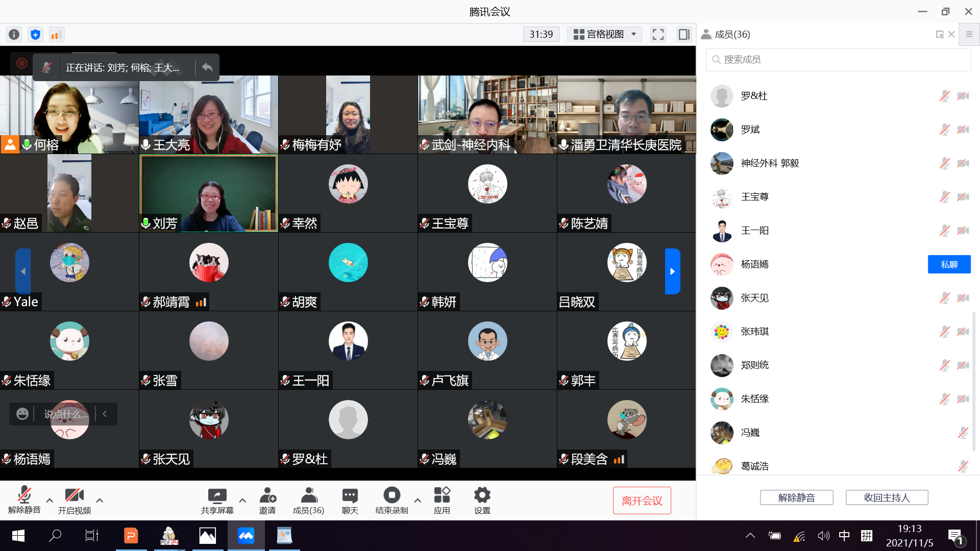The height and width of the screenshot is (551, 980).
Task: Open network quality bars icon
Action: point(56,34)
